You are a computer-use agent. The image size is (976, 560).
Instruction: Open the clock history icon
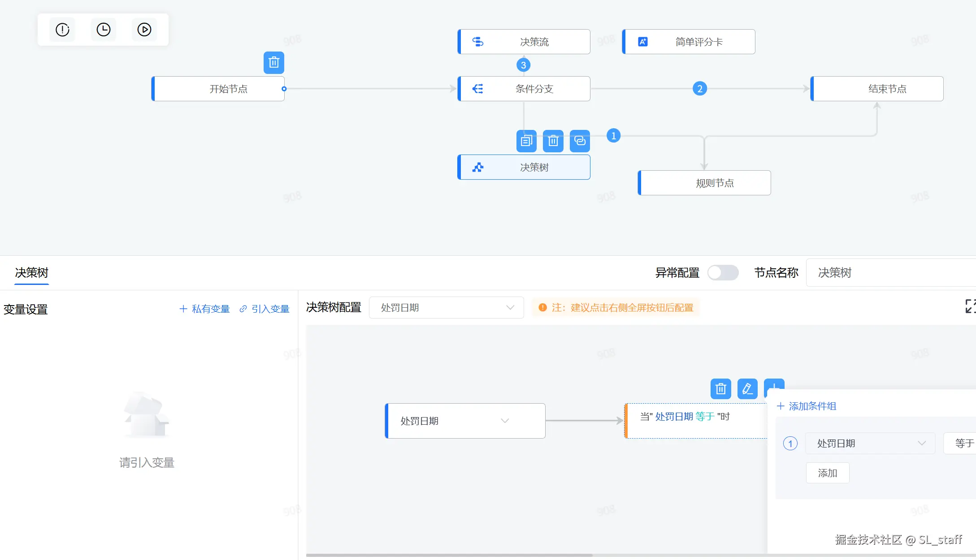(103, 30)
